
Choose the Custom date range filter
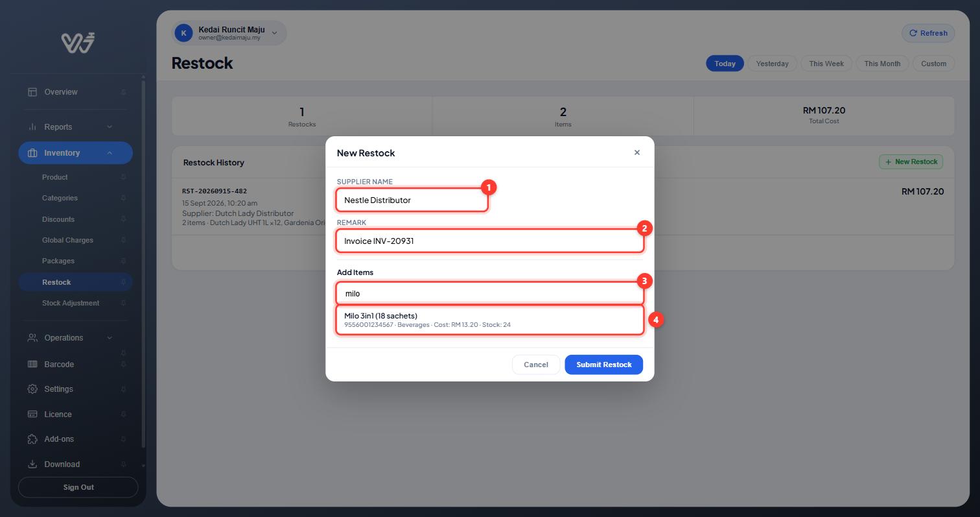click(934, 64)
